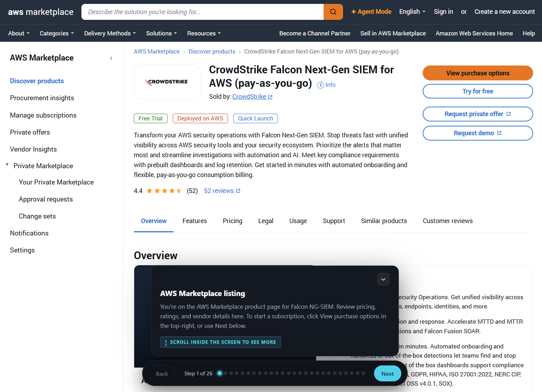Click AWS Marketplace breadcrumb link
The height and width of the screenshot is (392, 542).
click(157, 52)
